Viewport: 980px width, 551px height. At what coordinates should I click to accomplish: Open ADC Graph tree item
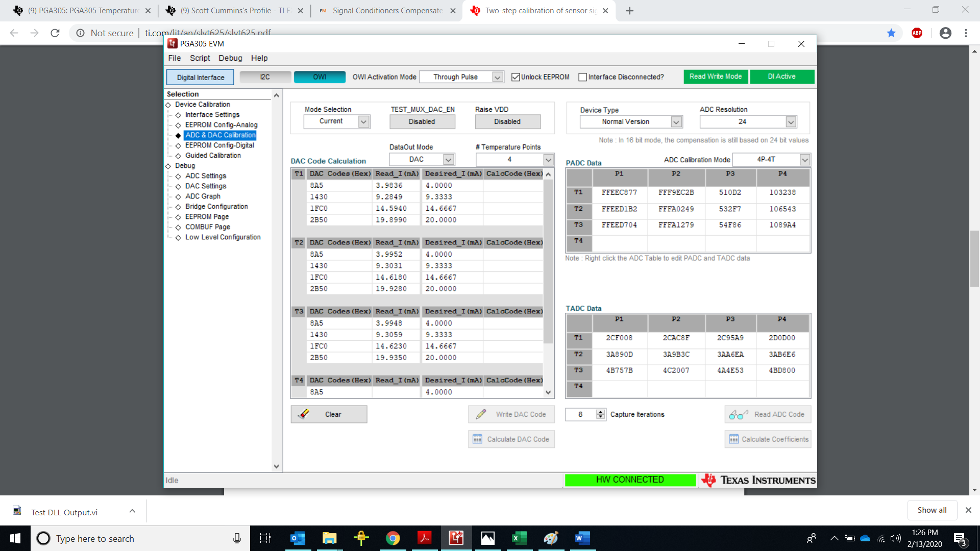(x=203, y=196)
